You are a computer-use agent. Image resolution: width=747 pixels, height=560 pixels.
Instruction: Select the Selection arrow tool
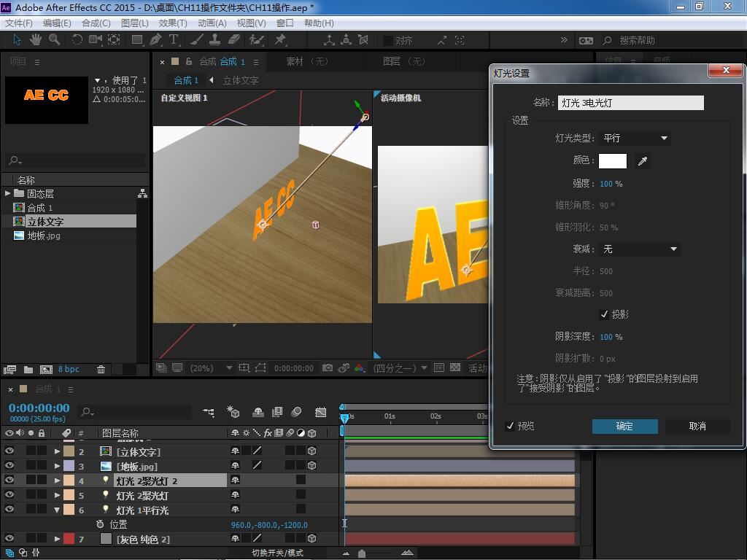17,40
